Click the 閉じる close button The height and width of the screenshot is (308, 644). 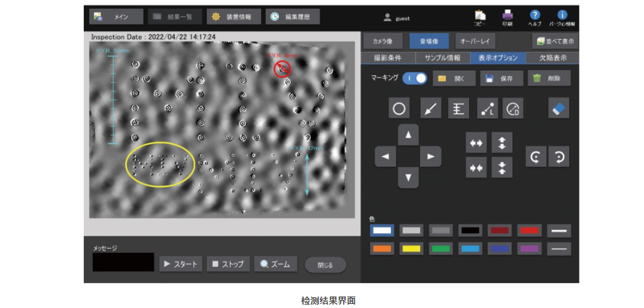click(x=325, y=265)
